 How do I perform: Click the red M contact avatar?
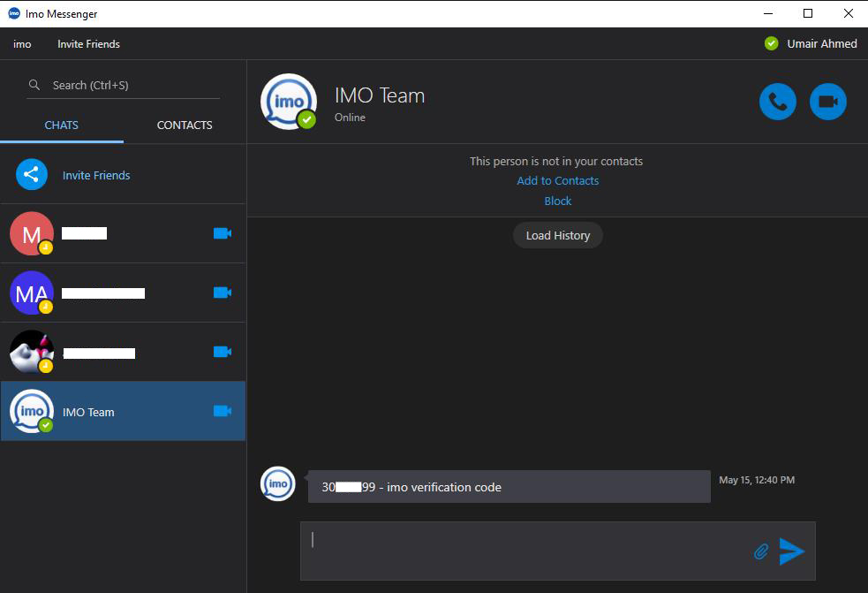[x=32, y=233]
